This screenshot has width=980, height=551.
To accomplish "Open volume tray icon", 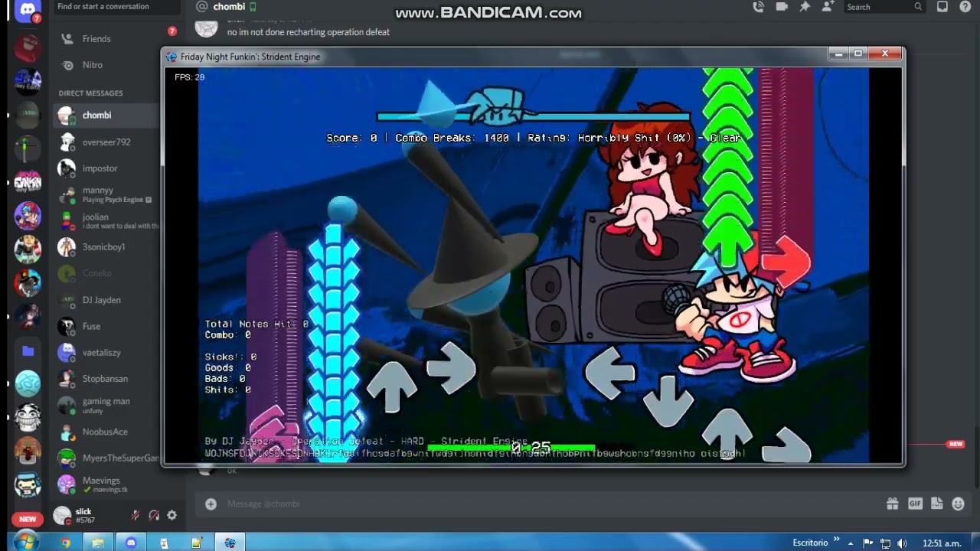I will 903,543.
